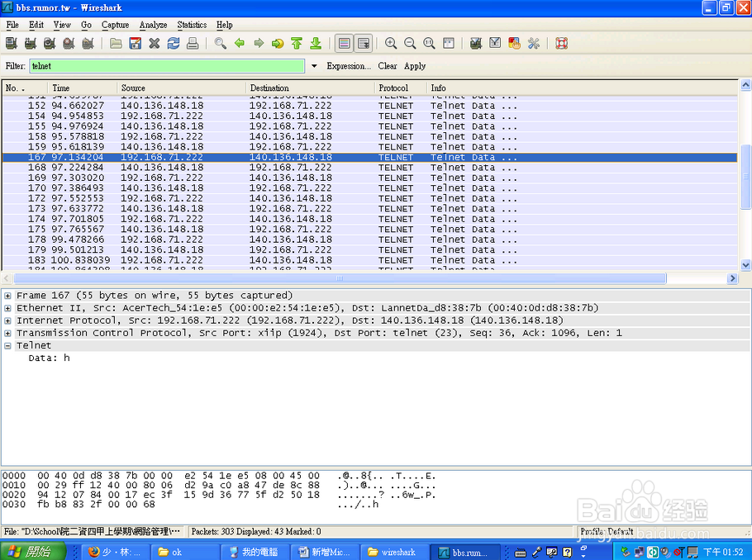
Task: Sort packets by Time column
Action: click(82, 88)
